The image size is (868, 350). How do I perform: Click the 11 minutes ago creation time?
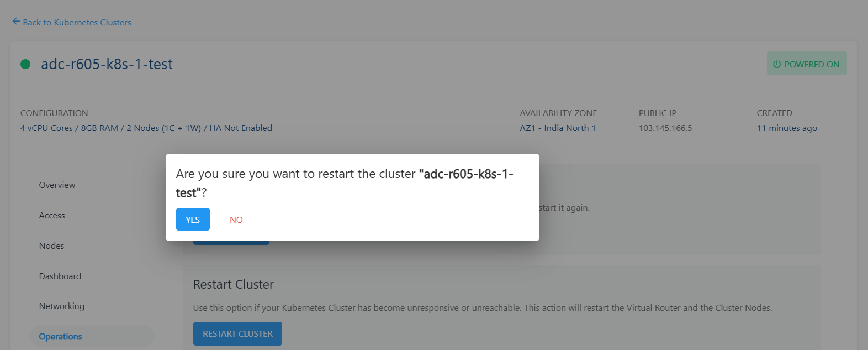(787, 128)
